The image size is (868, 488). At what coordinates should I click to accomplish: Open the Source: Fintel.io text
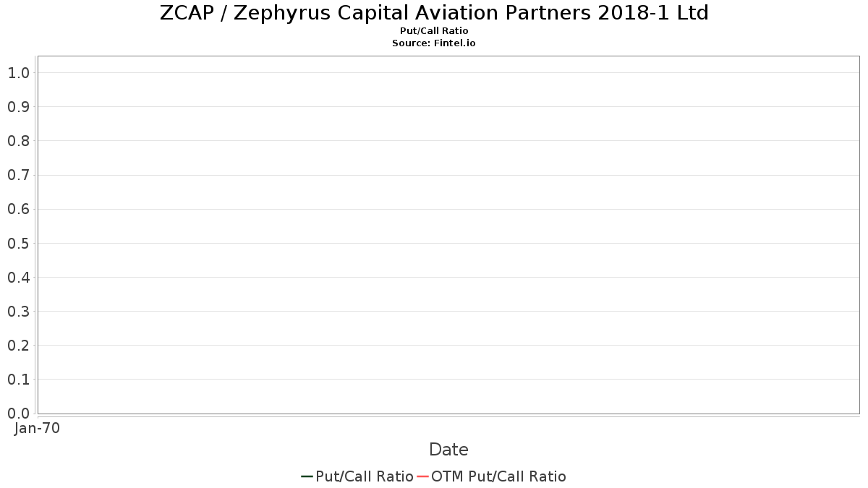[x=434, y=43]
